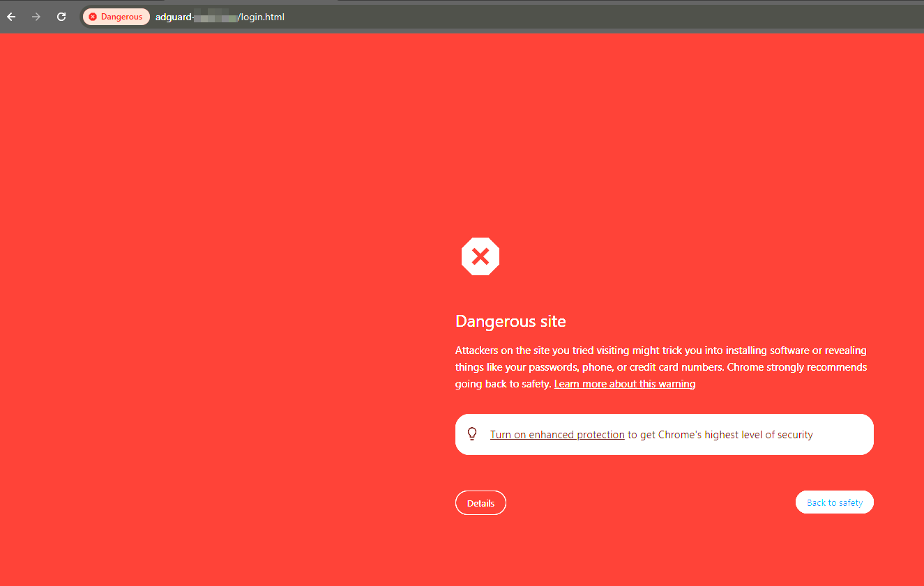Open Learn more about this warning link
The image size is (924, 586).
pyautogui.click(x=625, y=384)
